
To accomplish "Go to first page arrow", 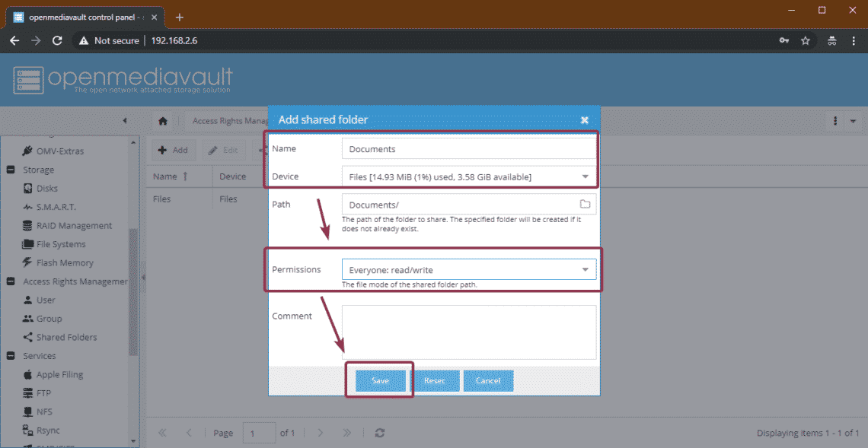I will coord(163,433).
